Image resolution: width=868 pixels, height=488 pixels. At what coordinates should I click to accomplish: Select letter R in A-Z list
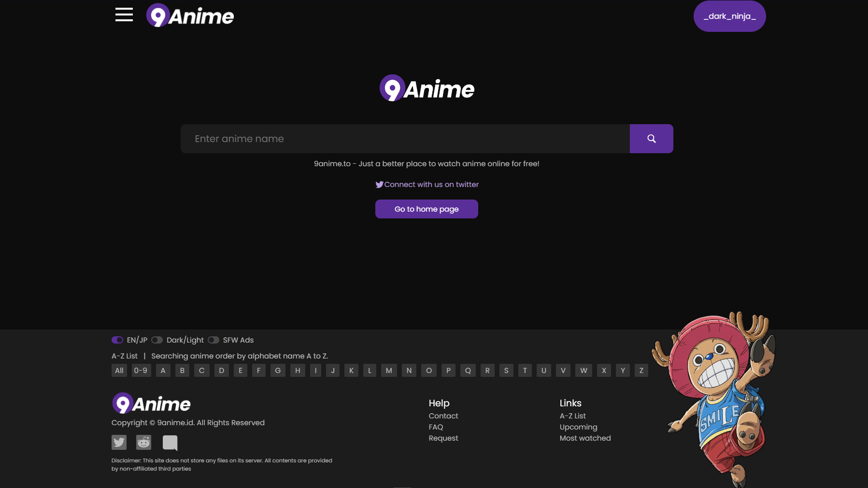tap(487, 371)
